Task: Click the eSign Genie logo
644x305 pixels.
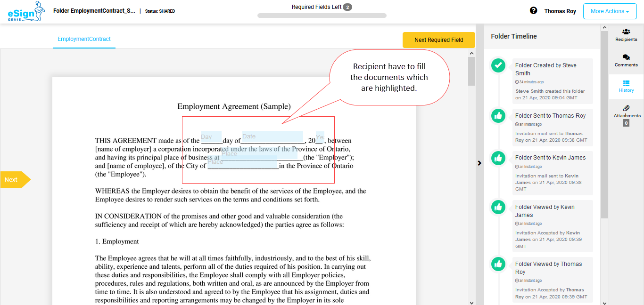Action: pyautogui.click(x=26, y=12)
